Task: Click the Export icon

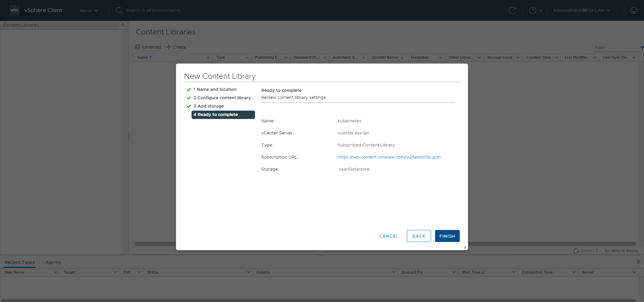Action: tap(576, 251)
